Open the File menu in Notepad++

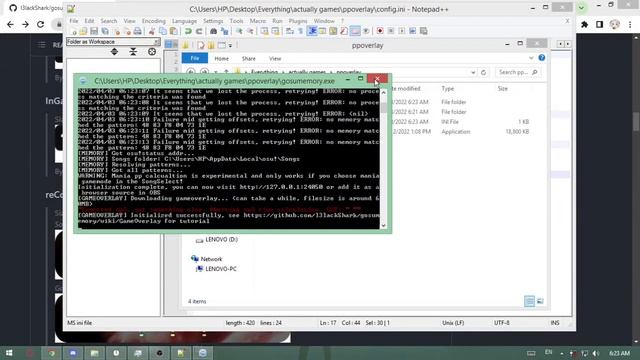[x=74, y=21]
